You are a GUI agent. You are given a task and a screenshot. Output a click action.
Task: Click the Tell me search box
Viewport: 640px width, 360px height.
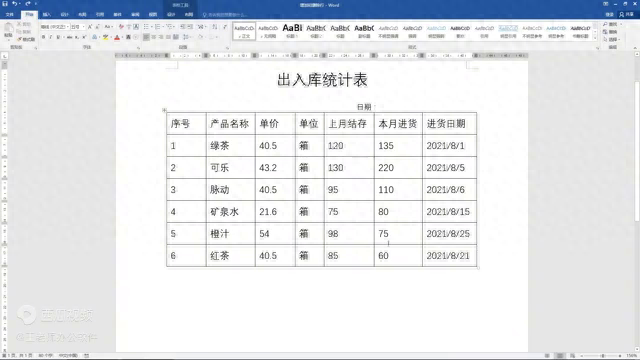(x=225, y=14)
